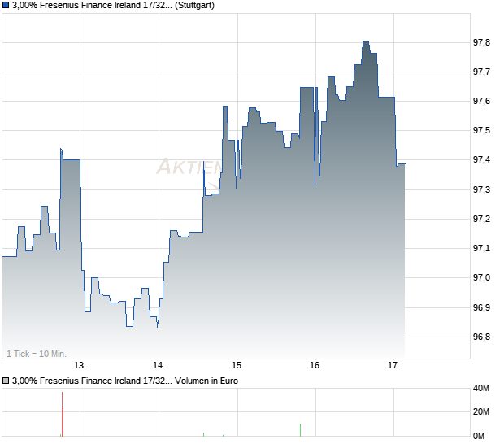
Task: Click the '16.' date axis label
Action: pyautogui.click(x=315, y=366)
